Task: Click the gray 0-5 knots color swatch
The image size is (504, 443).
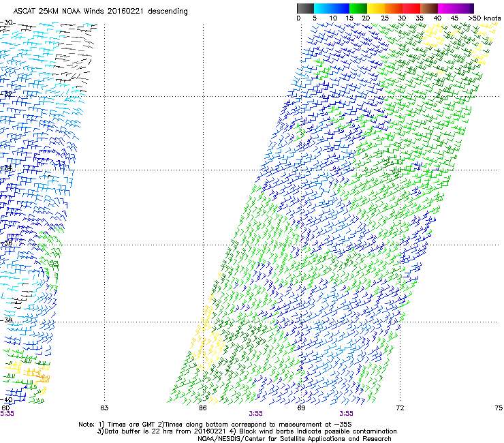Action: (x=305, y=8)
